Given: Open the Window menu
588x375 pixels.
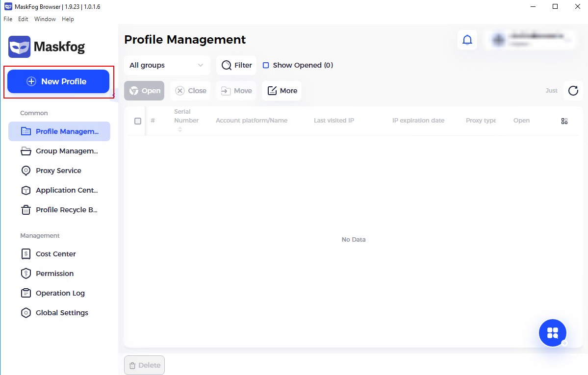Looking at the screenshot, I should pyautogui.click(x=45, y=19).
